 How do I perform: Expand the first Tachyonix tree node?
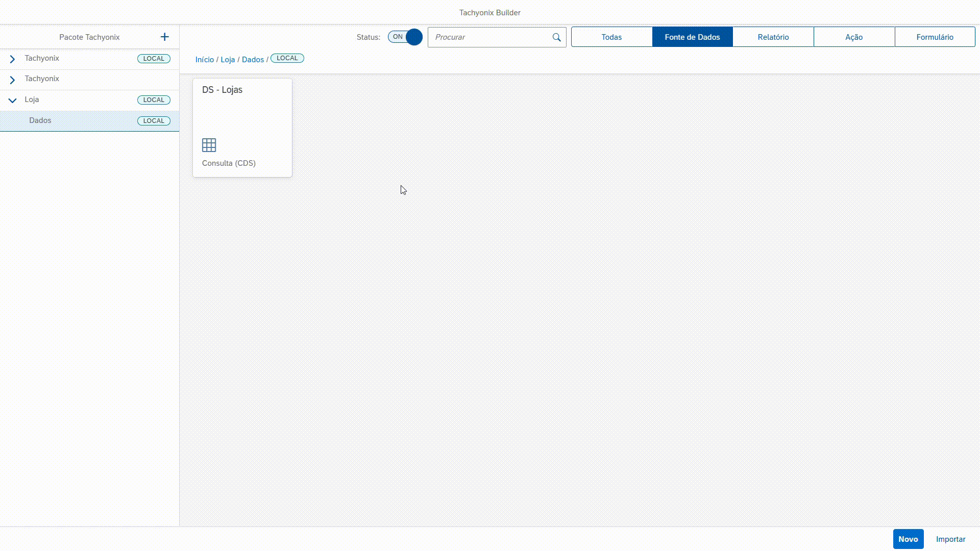tap(12, 59)
